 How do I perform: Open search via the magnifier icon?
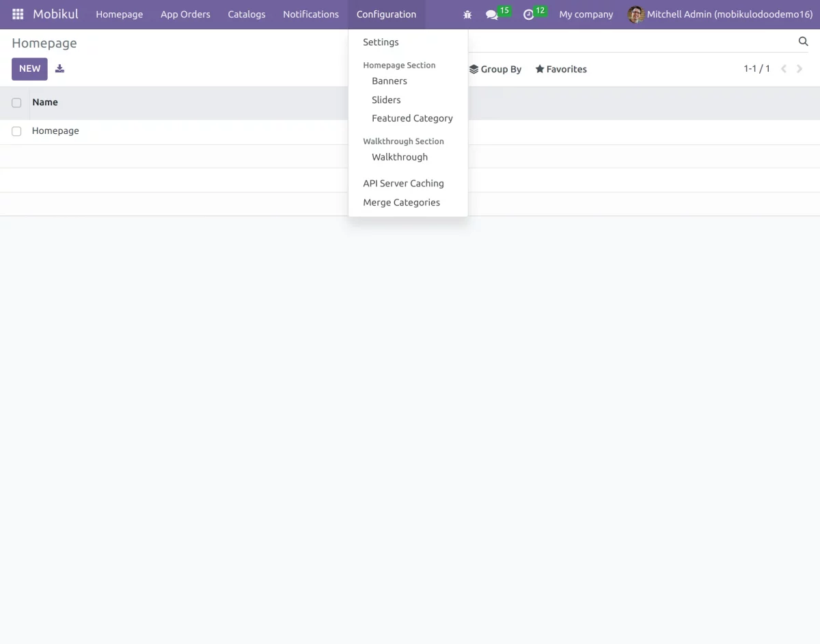803,41
